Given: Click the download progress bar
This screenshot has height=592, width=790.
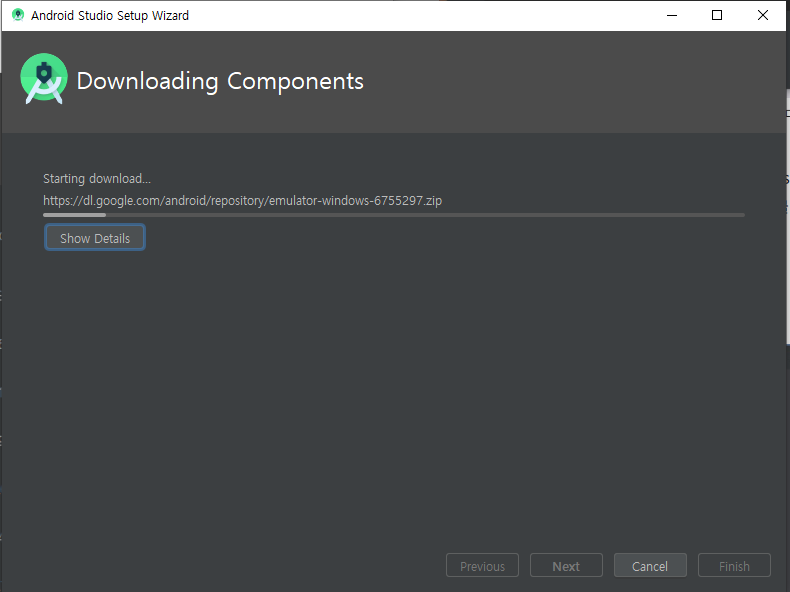Looking at the screenshot, I should [x=393, y=215].
